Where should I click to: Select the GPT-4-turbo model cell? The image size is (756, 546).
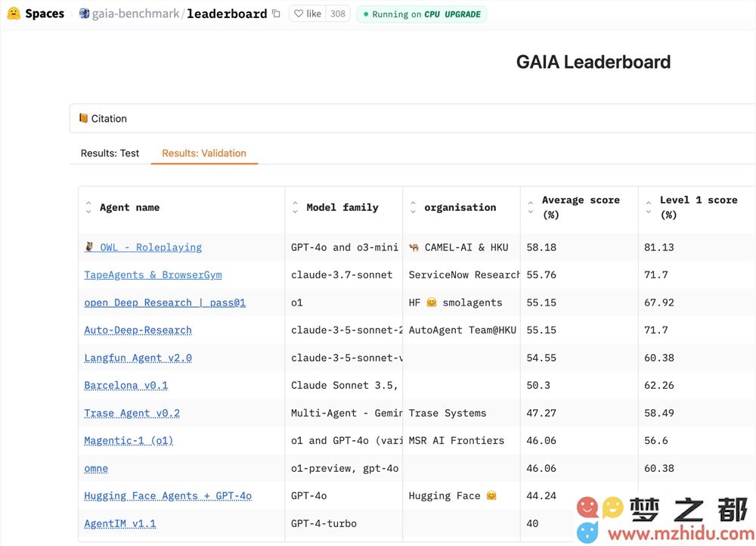pyautogui.click(x=344, y=524)
